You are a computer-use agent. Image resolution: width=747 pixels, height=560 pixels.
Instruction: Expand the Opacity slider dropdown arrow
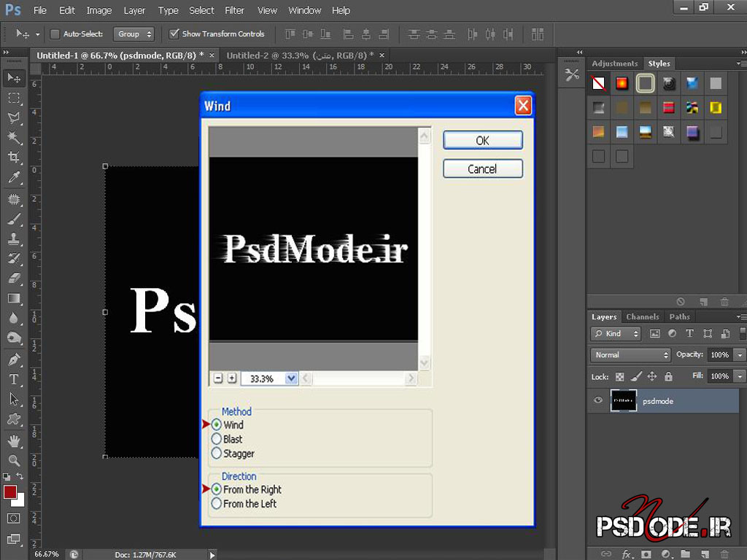click(x=740, y=355)
